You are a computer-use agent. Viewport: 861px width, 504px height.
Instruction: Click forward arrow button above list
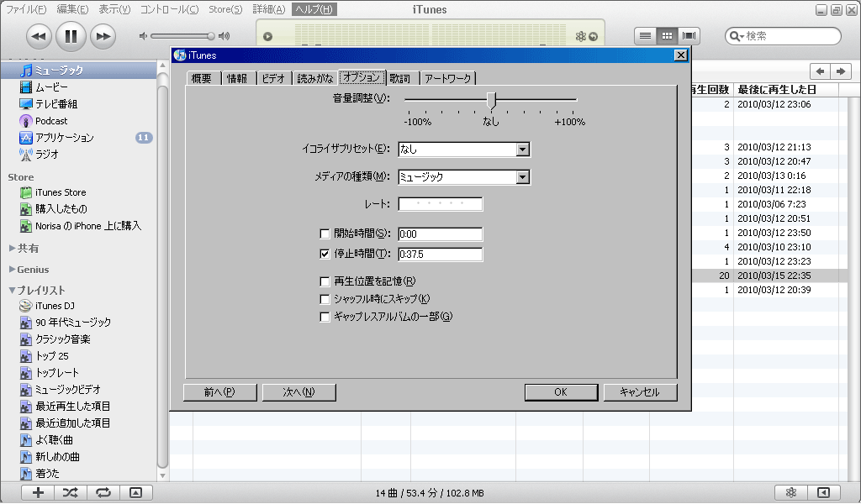coord(840,71)
